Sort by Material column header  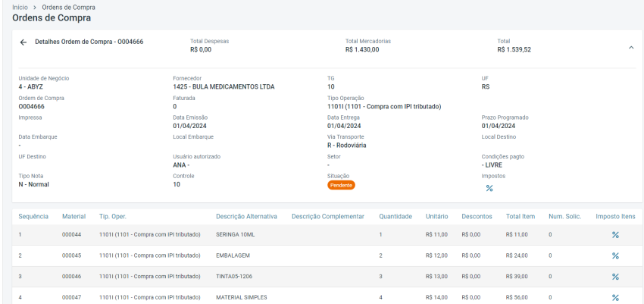click(x=74, y=217)
